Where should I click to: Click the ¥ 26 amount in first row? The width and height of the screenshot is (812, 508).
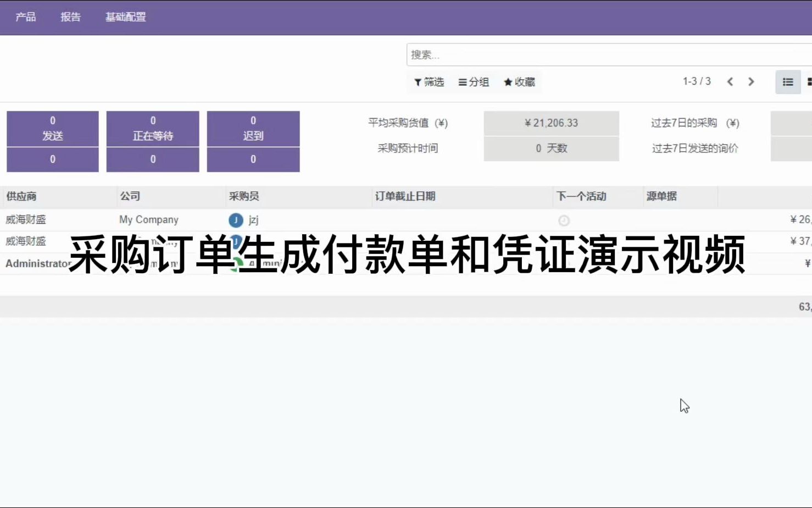800,220
